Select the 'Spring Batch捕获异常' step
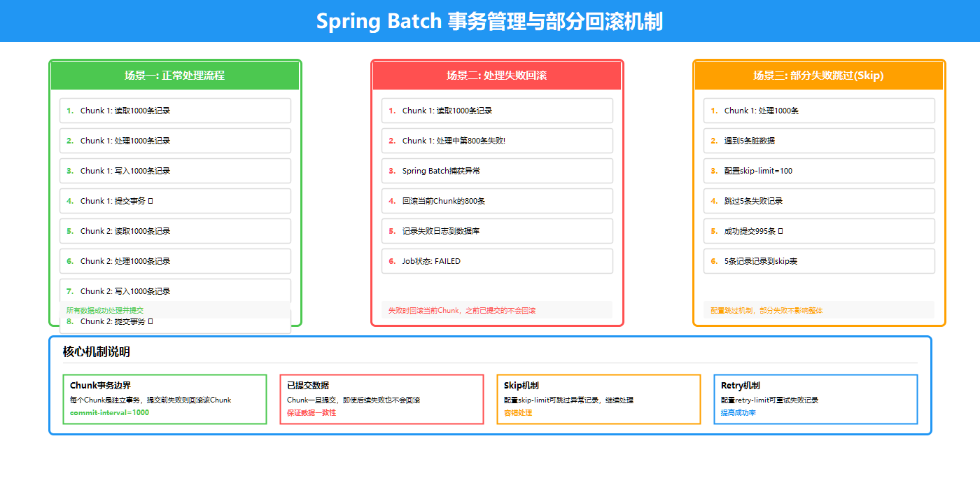This screenshot has width=980, height=490. (497, 171)
